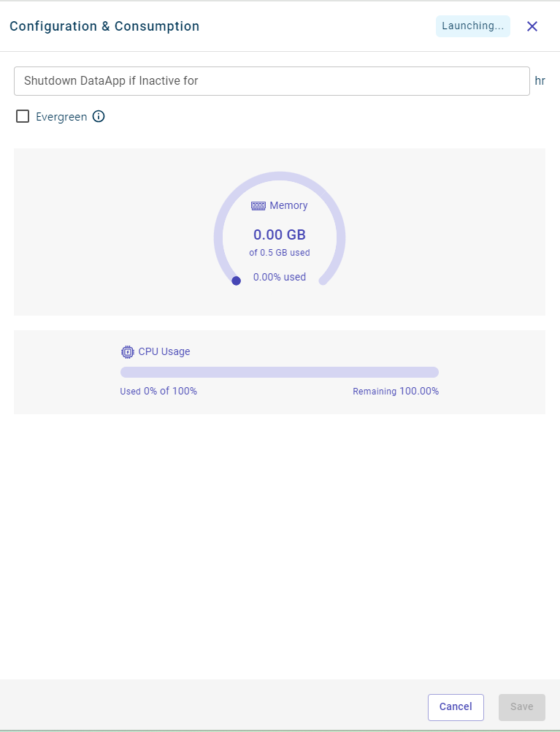Click the memory gauge indicator dot
The image size is (560, 732).
236,281
